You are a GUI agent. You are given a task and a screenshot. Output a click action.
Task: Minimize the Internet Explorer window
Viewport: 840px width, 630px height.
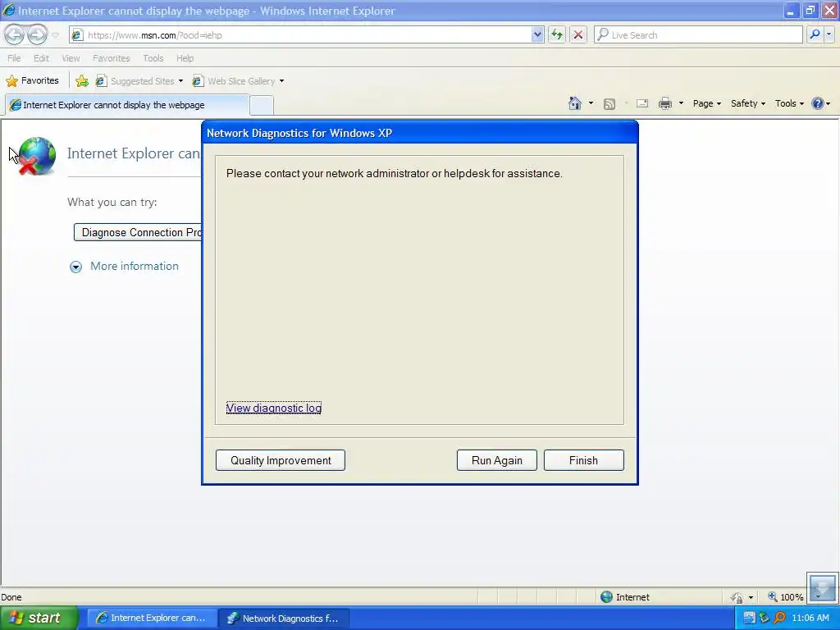[790, 11]
